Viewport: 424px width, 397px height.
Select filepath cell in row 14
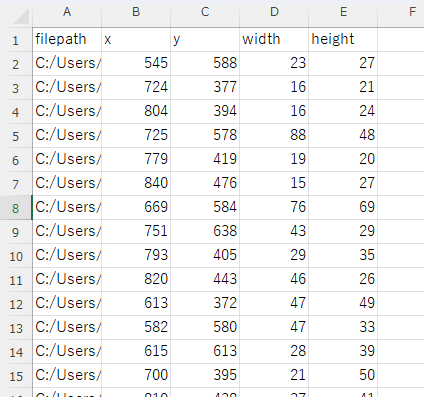click(67, 352)
